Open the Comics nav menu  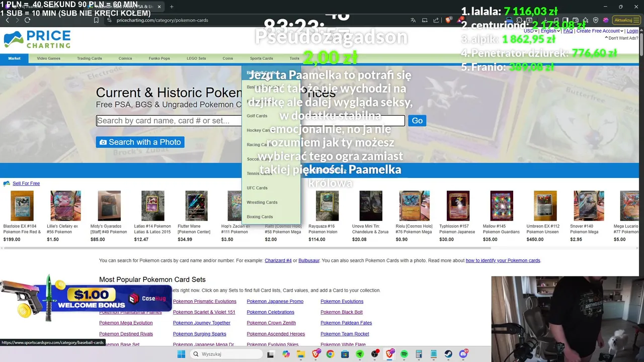(125, 58)
